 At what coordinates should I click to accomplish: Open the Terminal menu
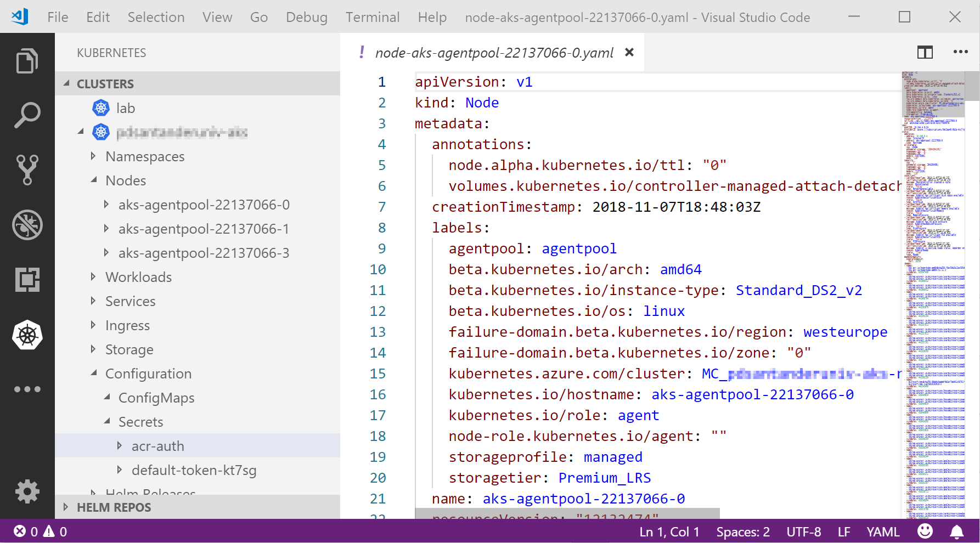click(x=373, y=17)
